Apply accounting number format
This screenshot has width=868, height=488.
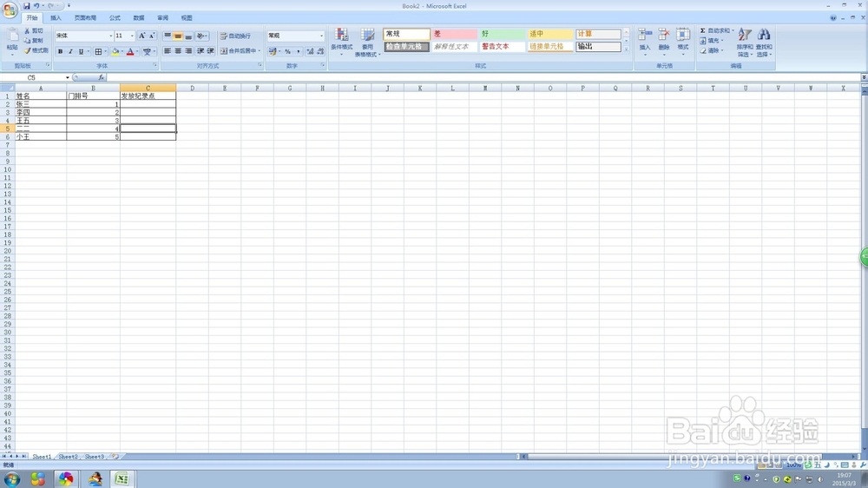point(273,51)
